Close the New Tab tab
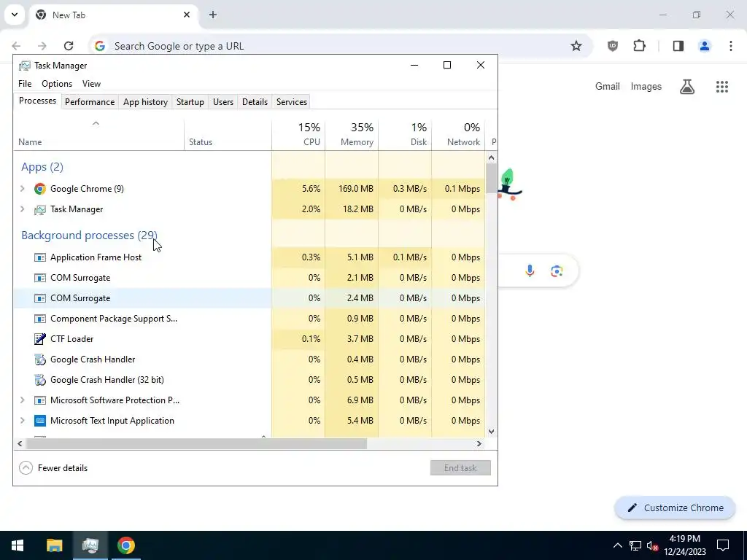This screenshot has width=747, height=560. (187, 15)
